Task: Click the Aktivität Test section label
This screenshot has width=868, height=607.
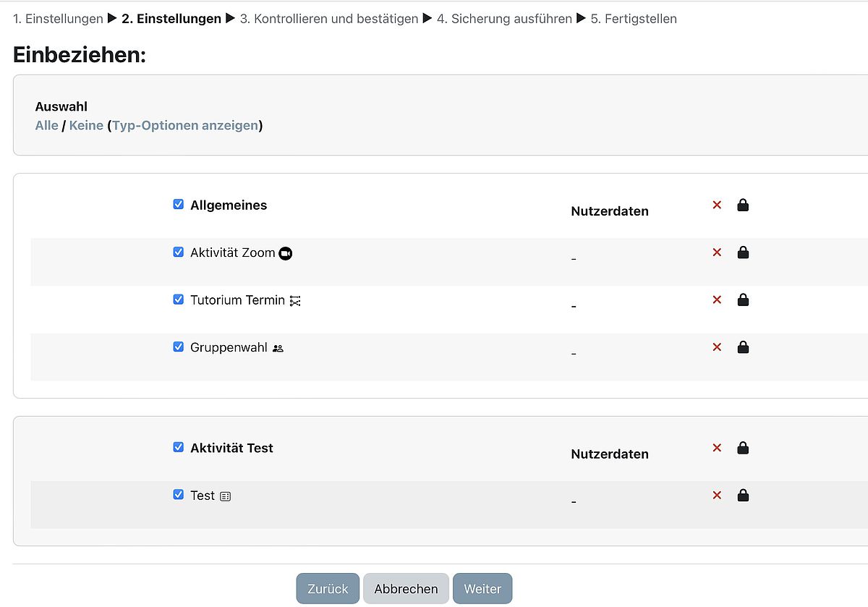Action: pos(231,449)
